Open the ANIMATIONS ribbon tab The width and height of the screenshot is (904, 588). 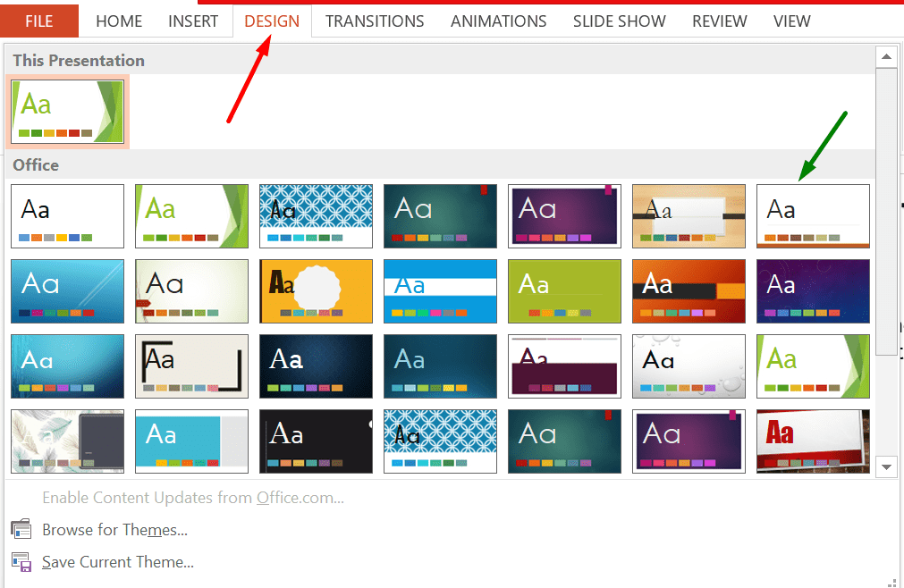(x=498, y=21)
